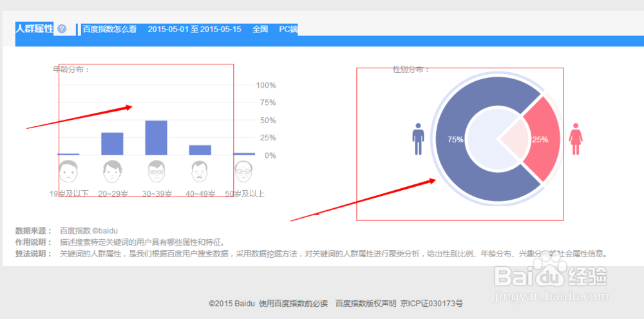Click the 19岁及以下 child face icon

point(69,171)
